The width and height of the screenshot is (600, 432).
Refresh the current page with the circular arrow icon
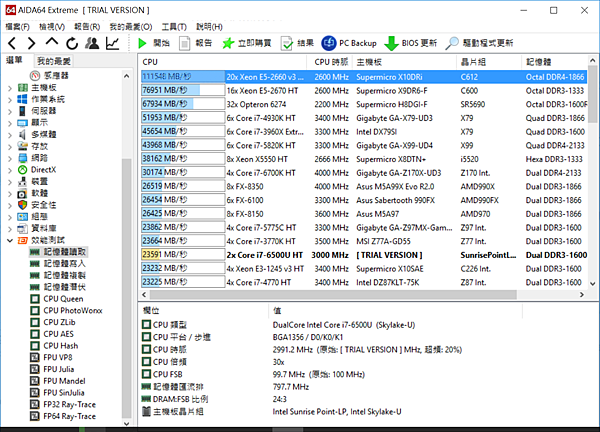tap(72, 43)
